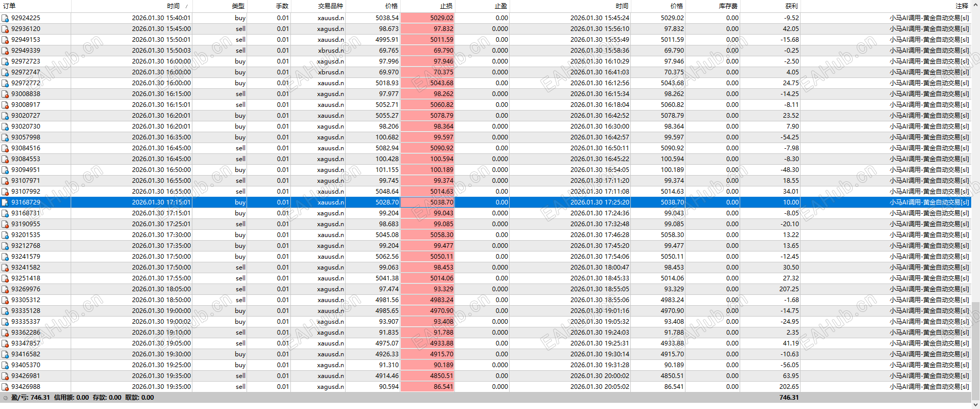Screen dimensions: 980x409
Task: Click close time 2026.01.30 20:05:02
Action: tap(600, 387)
